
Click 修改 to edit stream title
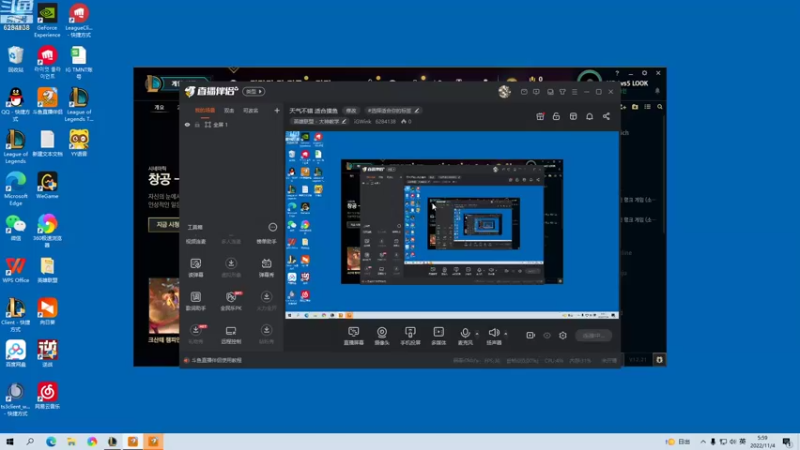(x=351, y=111)
